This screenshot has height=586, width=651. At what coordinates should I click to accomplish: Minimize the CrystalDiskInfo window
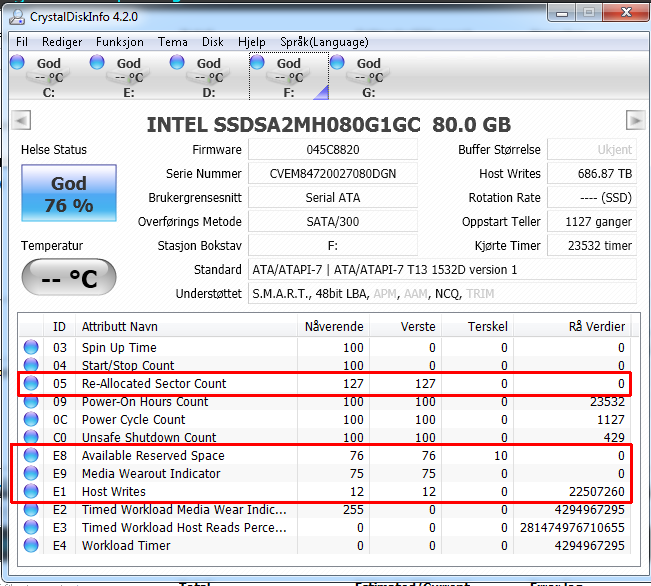tap(562, 13)
